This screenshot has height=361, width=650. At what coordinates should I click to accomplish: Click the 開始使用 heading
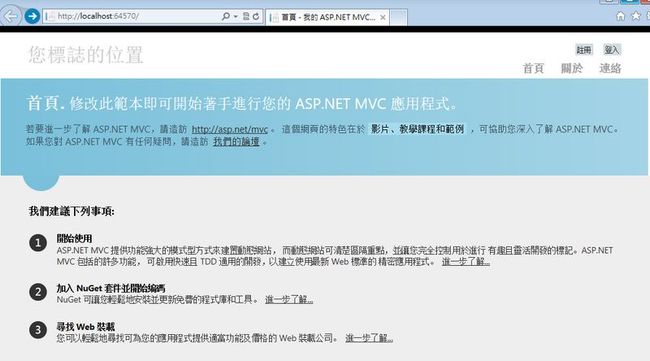tap(74, 238)
